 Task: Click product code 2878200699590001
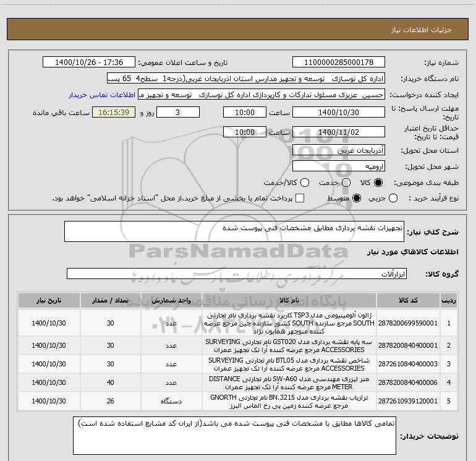pyautogui.click(x=408, y=323)
